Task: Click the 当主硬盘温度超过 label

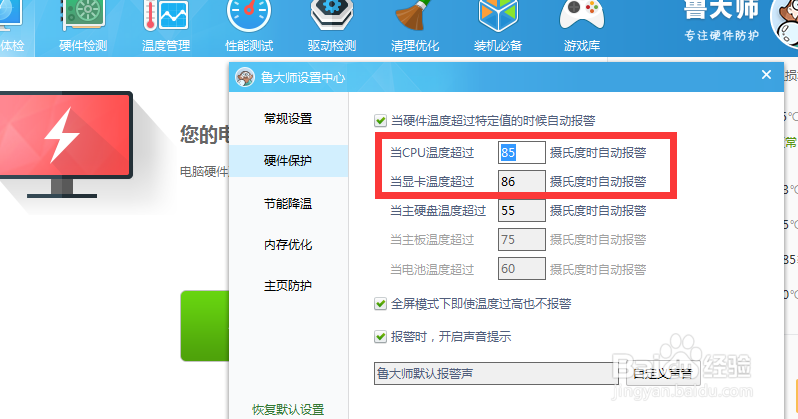Action: [x=438, y=211]
